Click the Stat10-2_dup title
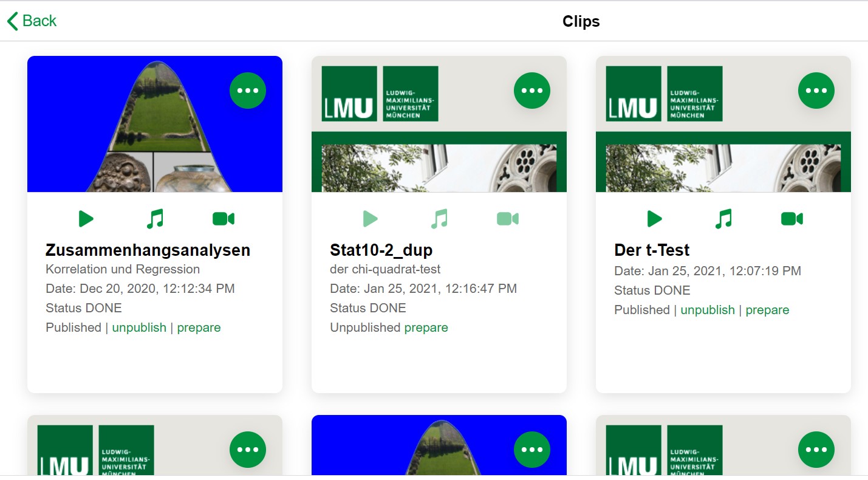The image size is (868, 480). point(381,250)
